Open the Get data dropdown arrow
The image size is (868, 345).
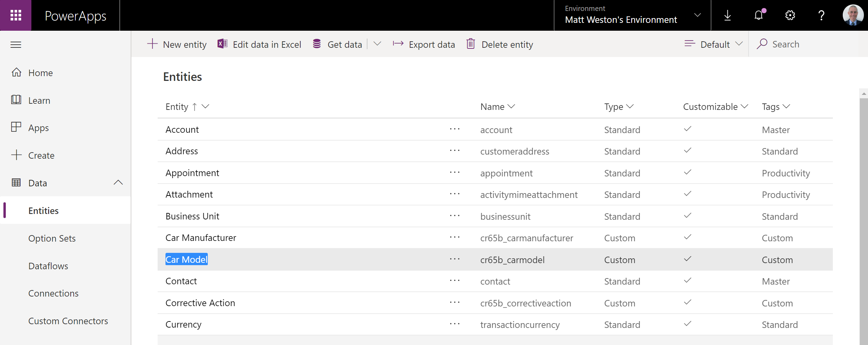click(x=377, y=44)
